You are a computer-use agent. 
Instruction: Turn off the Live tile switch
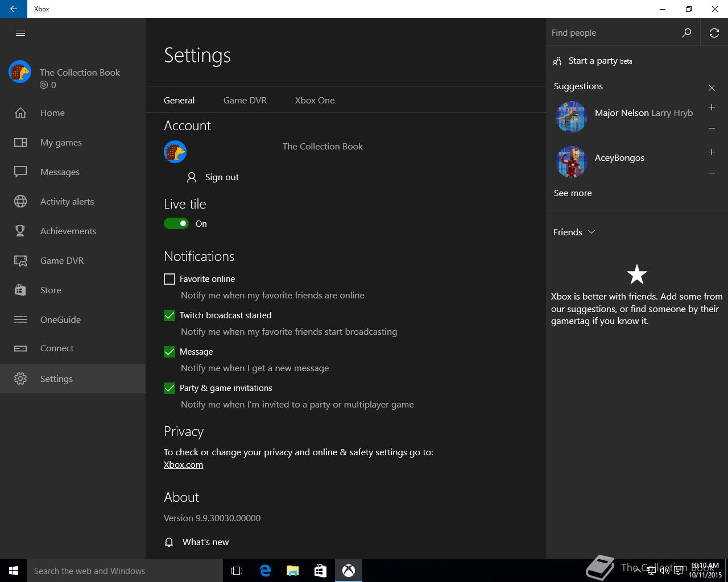176,223
